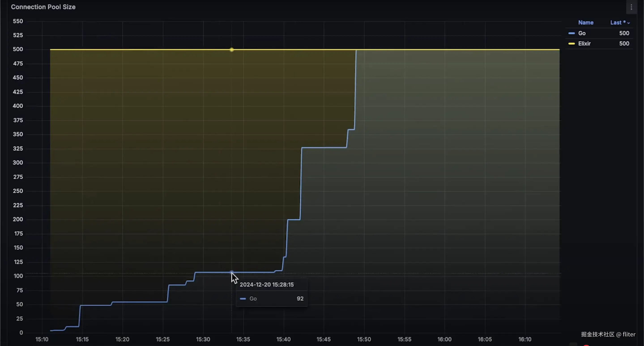Toggle Elixir series visibility via legend label

click(584, 43)
